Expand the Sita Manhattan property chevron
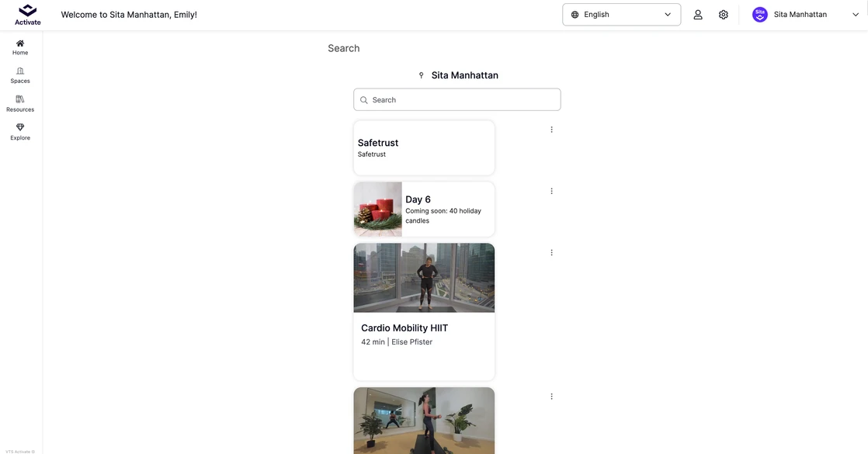868x454 pixels. coord(856,15)
